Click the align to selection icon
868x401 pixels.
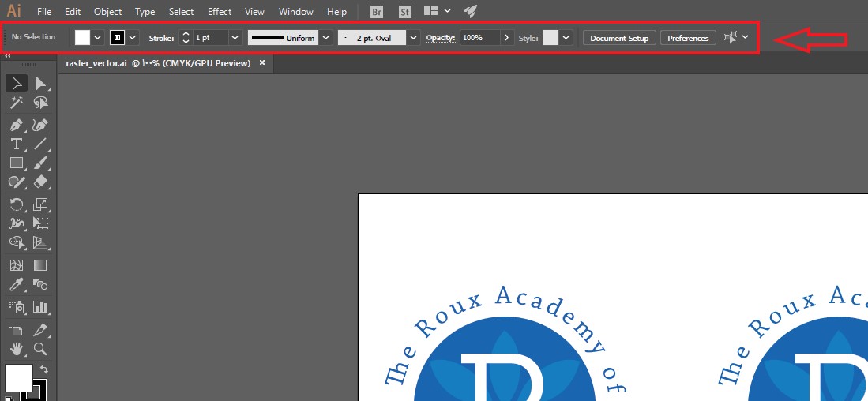pyautogui.click(x=731, y=37)
